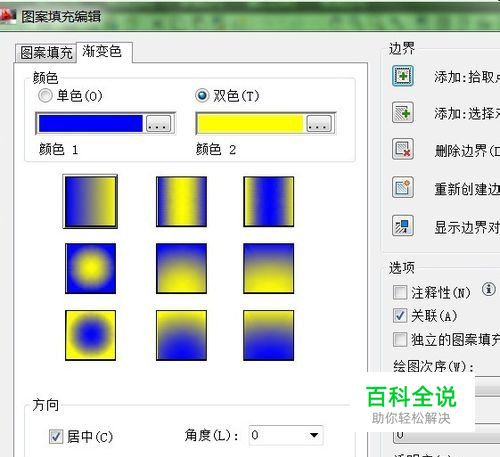Click the View Selections boundary icon
Viewport: 500px width, 457px height.
pyautogui.click(x=403, y=226)
